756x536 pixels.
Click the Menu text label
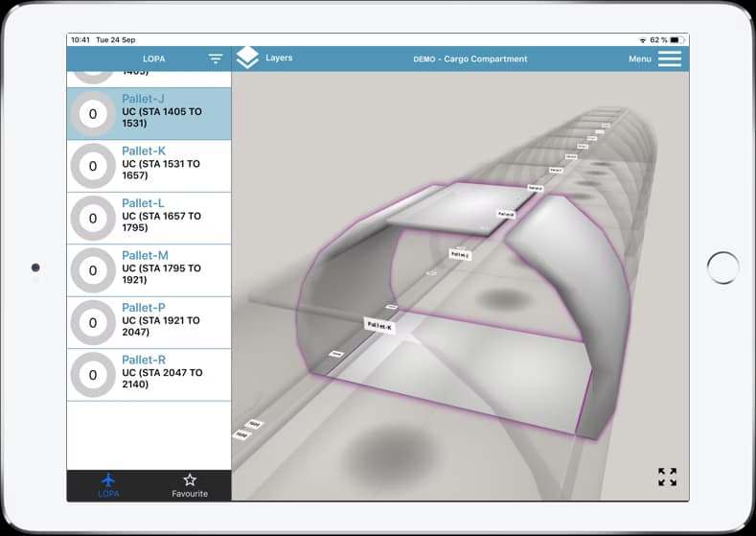[x=639, y=59]
